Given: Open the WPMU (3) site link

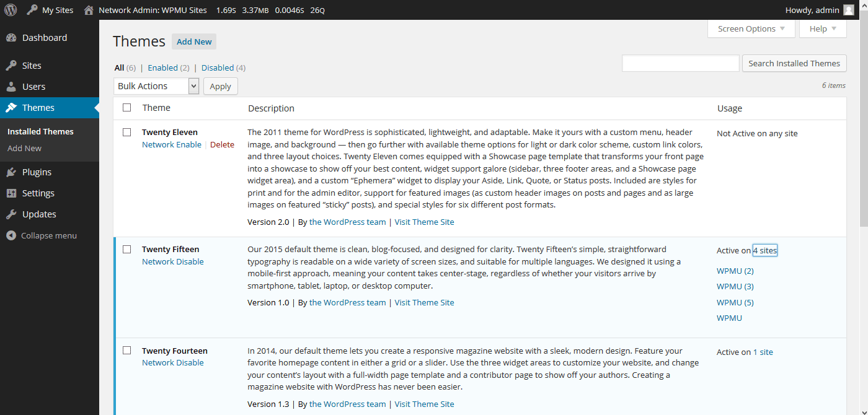Looking at the screenshot, I should coord(735,286).
